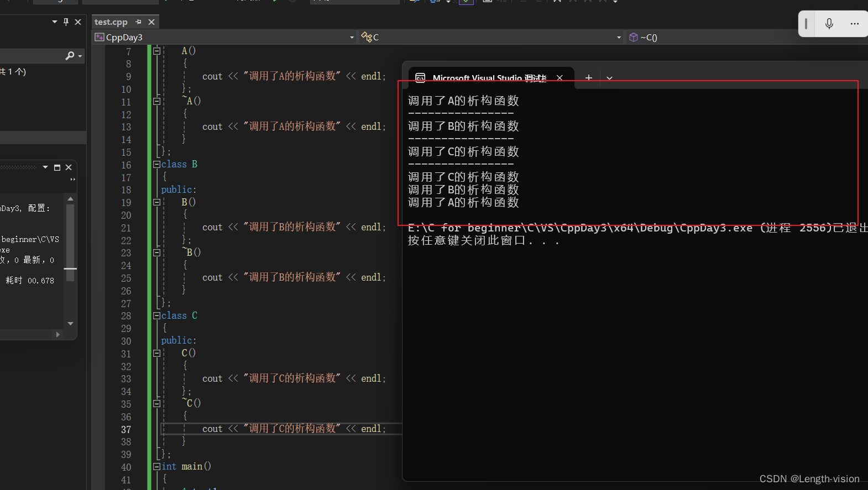Viewport: 868px width, 490px height.
Task: Click the cout statement on line 21
Action: 294,227
